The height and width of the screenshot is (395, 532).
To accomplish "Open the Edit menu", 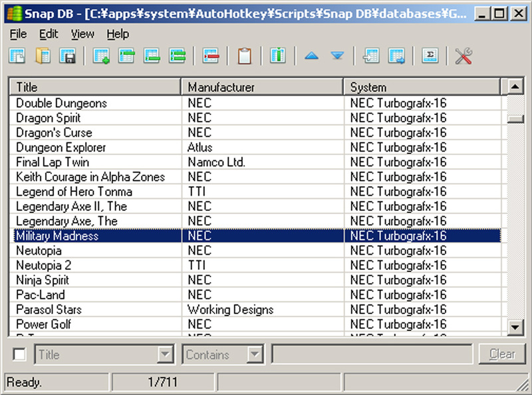I will pos(49,34).
